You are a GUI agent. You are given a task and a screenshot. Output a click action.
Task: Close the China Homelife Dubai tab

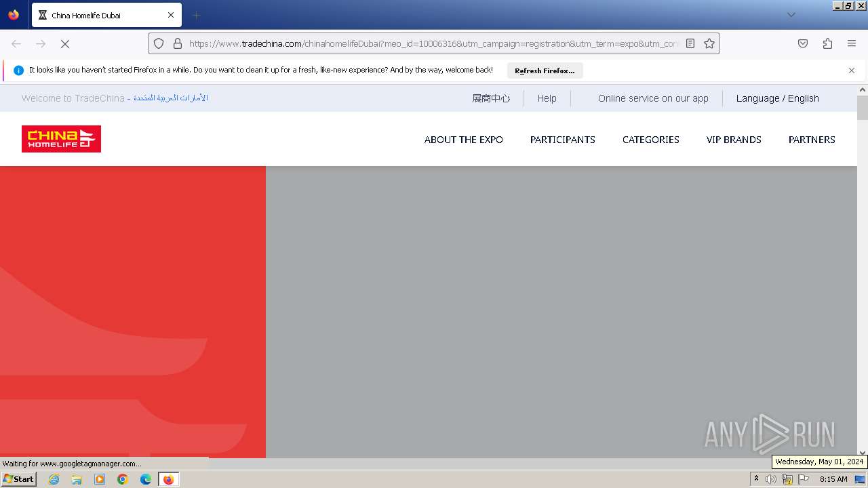pos(171,15)
